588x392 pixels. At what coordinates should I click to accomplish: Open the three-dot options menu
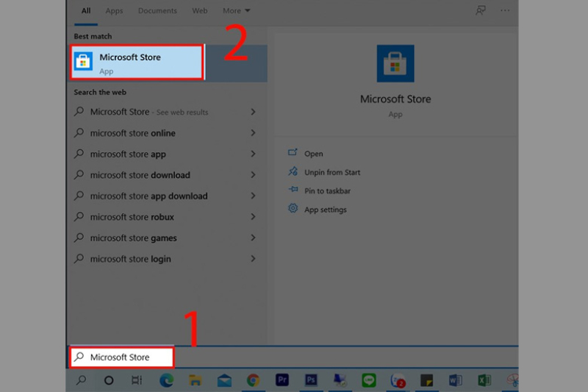pyautogui.click(x=505, y=10)
